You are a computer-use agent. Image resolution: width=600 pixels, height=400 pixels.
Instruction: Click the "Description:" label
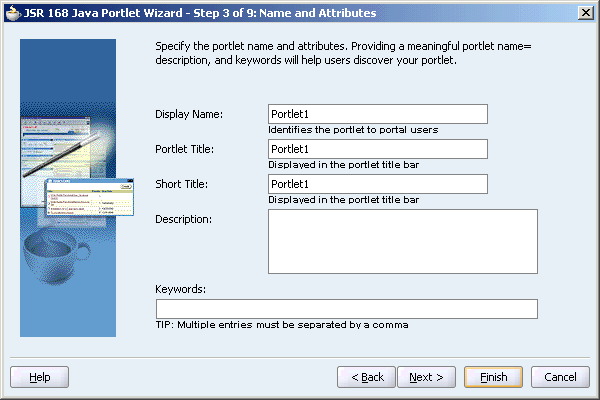(183, 219)
